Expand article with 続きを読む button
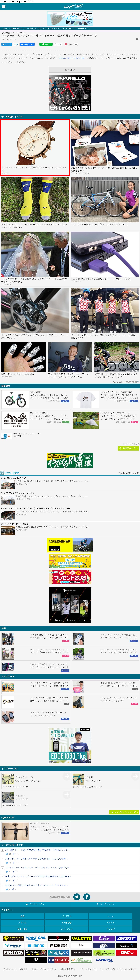 click(70, 70)
